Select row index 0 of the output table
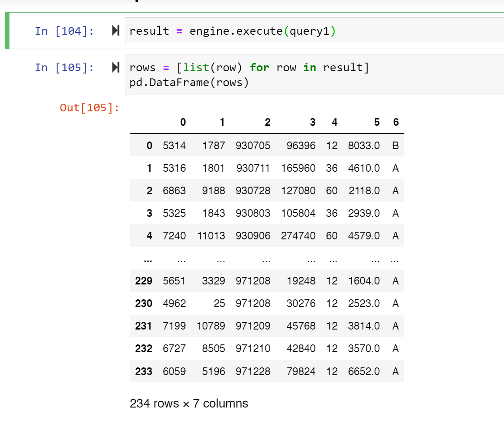Viewport: 504px width, 426px height. point(149,145)
